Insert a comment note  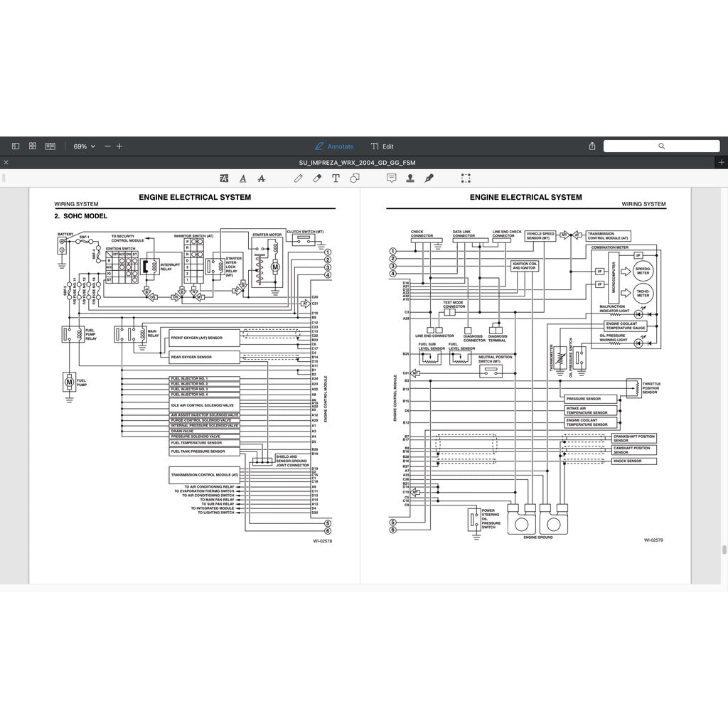coord(391,178)
